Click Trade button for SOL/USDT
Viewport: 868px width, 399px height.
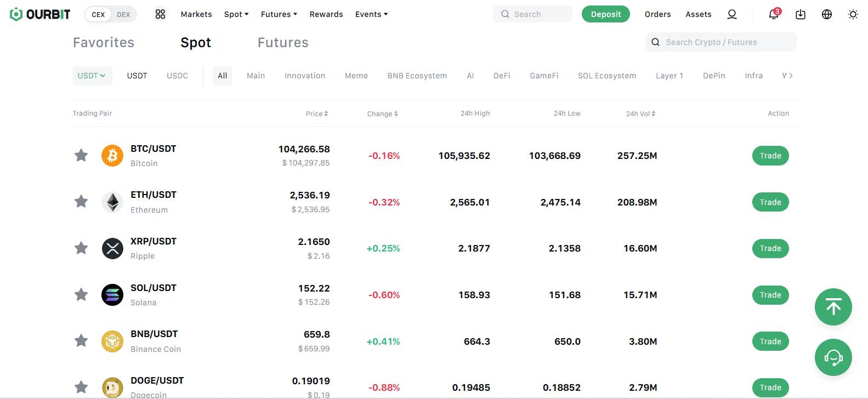coord(770,295)
